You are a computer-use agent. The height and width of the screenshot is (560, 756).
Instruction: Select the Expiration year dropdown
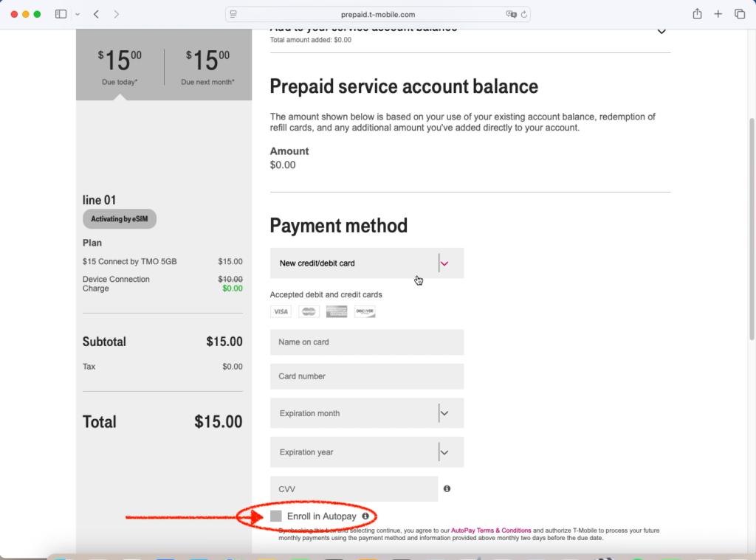coord(366,452)
